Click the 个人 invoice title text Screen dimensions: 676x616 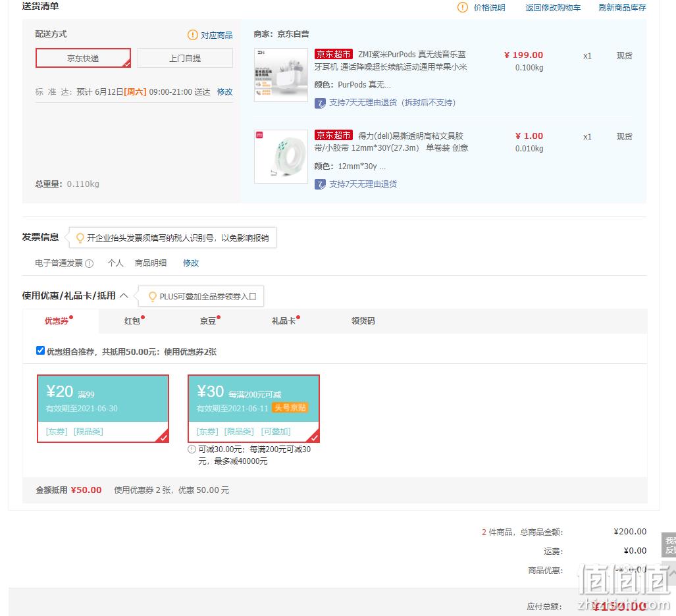pyautogui.click(x=115, y=263)
